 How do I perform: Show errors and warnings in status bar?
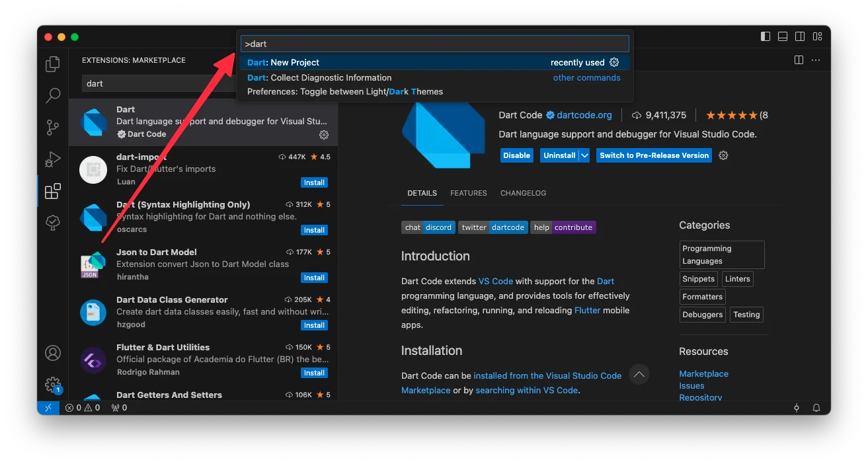pyautogui.click(x=83, y=408)
